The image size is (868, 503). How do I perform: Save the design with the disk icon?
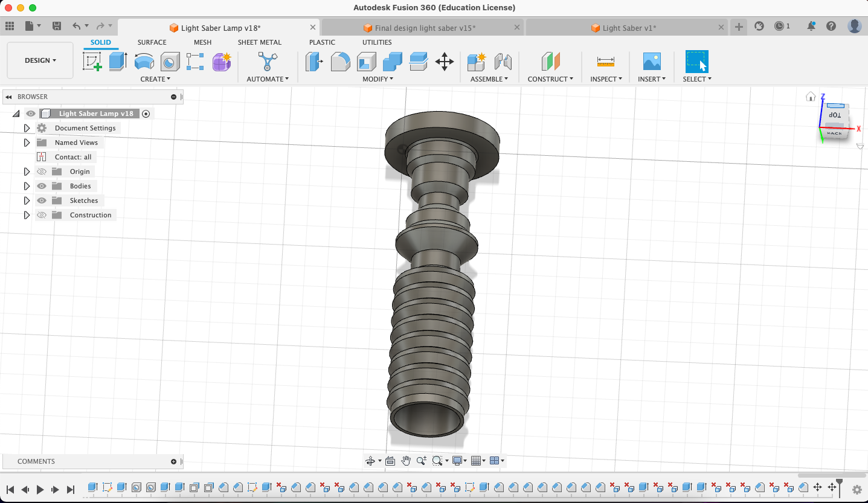click(x=57, y=26)
